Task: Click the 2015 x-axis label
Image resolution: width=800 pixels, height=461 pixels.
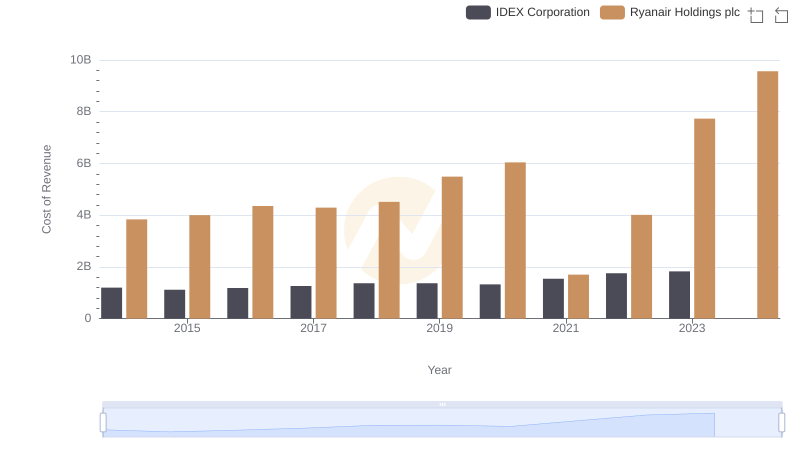Action: [187, 328]
